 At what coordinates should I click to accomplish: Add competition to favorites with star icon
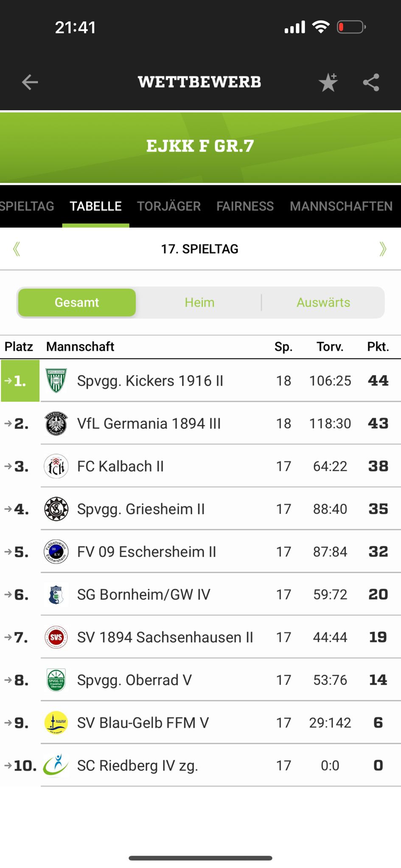coord(328,82)
